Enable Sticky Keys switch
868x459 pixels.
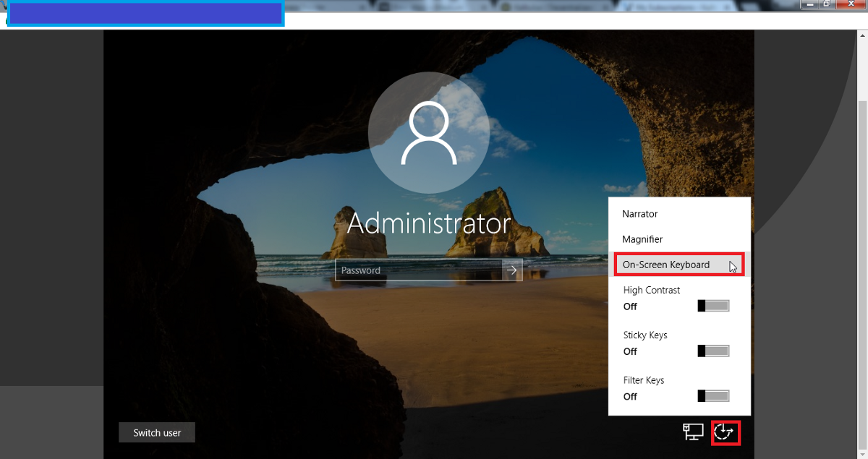pos(713,351)
